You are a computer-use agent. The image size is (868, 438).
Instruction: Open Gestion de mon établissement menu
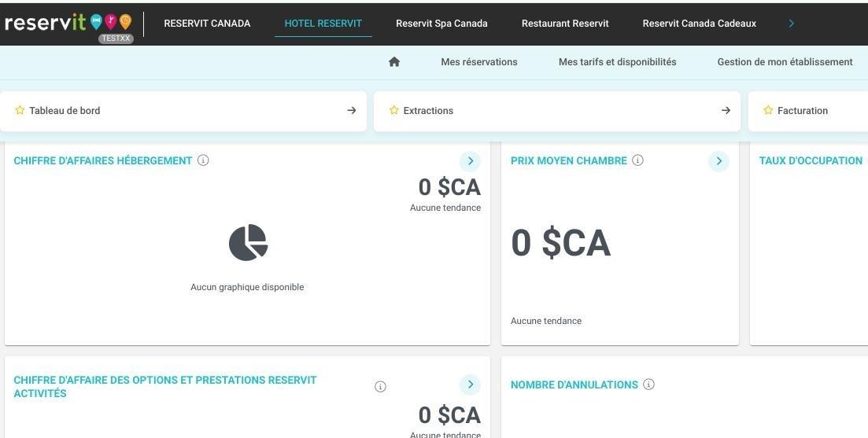(x=785, y=62)
